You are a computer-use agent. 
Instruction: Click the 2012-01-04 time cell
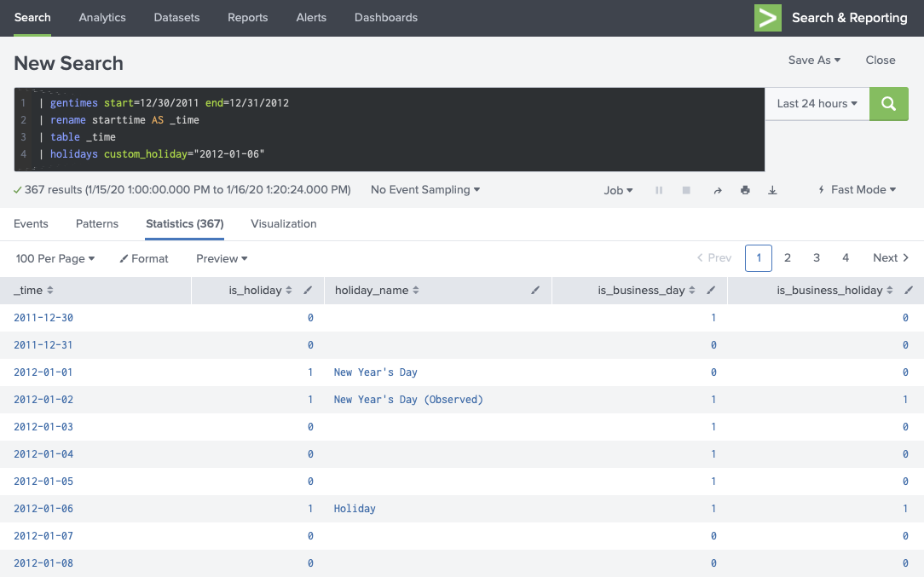tap(43, 453)
